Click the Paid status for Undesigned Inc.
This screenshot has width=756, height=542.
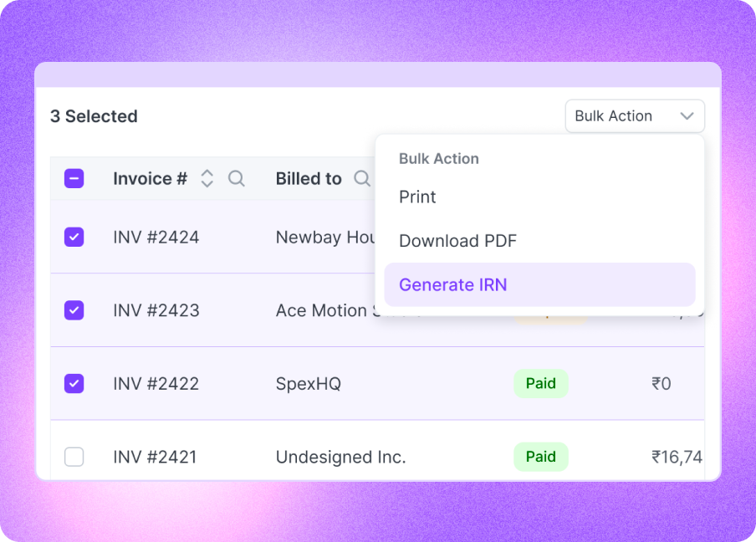(x=540, y=457)
